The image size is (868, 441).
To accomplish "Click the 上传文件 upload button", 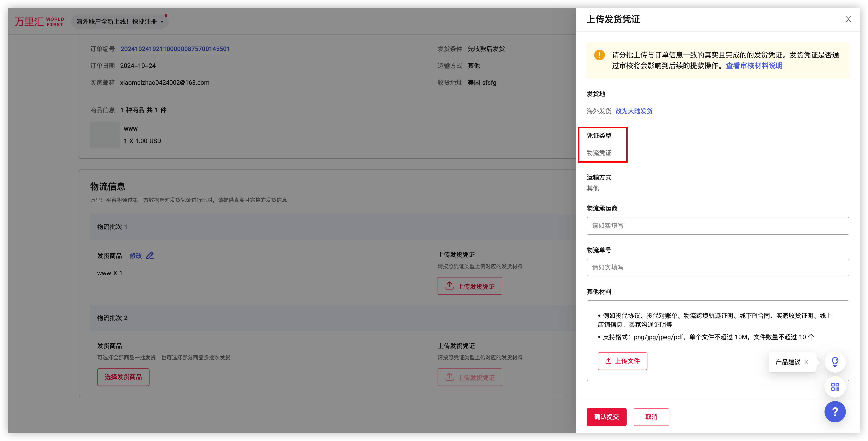I will 622,361.
